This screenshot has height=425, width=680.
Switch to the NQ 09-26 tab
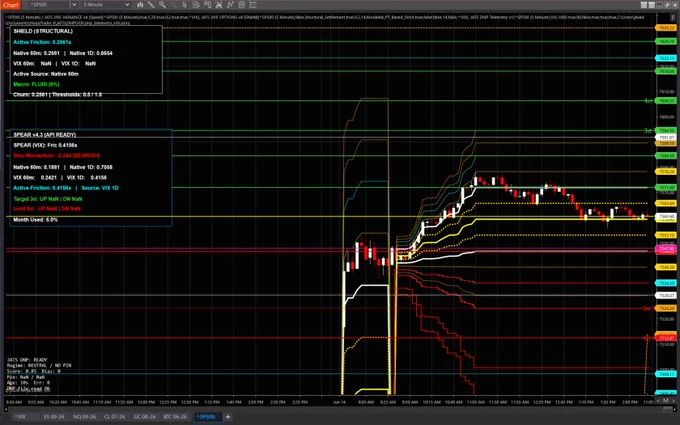85,417
